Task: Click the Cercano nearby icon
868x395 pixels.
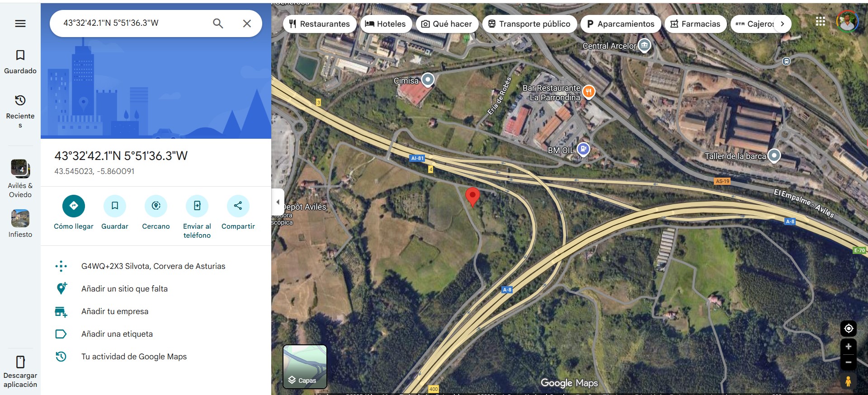Action: [x=156, y=206]
